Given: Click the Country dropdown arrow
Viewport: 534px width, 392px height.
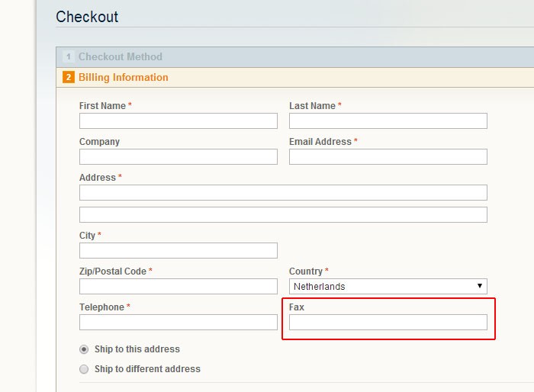Looking at the screenshot, I should [480, 286].
